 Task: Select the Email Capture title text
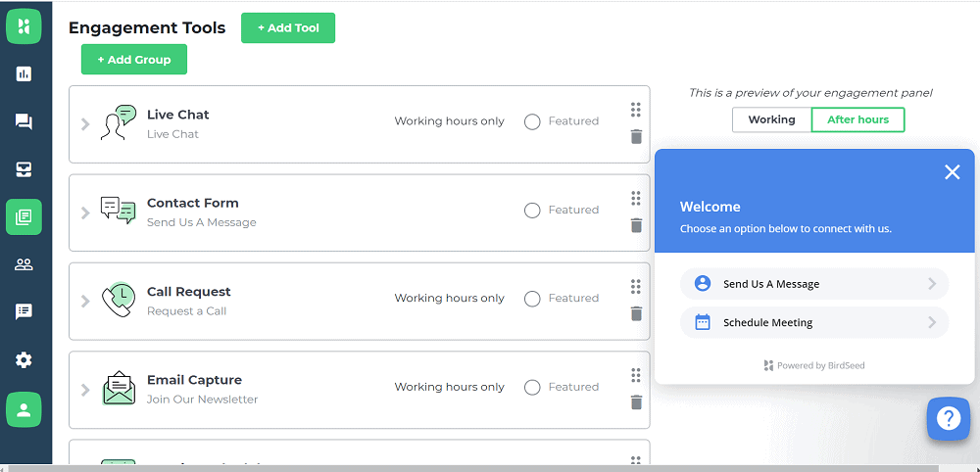[x=194, y=380]
